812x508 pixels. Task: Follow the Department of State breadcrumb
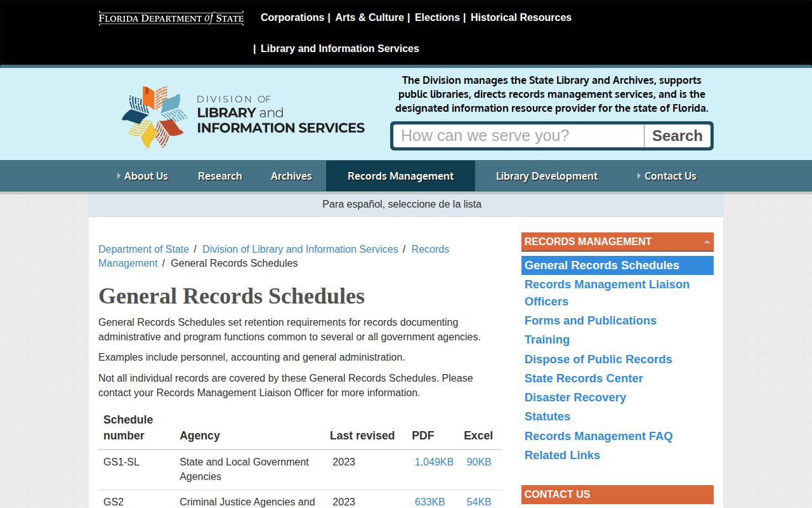143,250
